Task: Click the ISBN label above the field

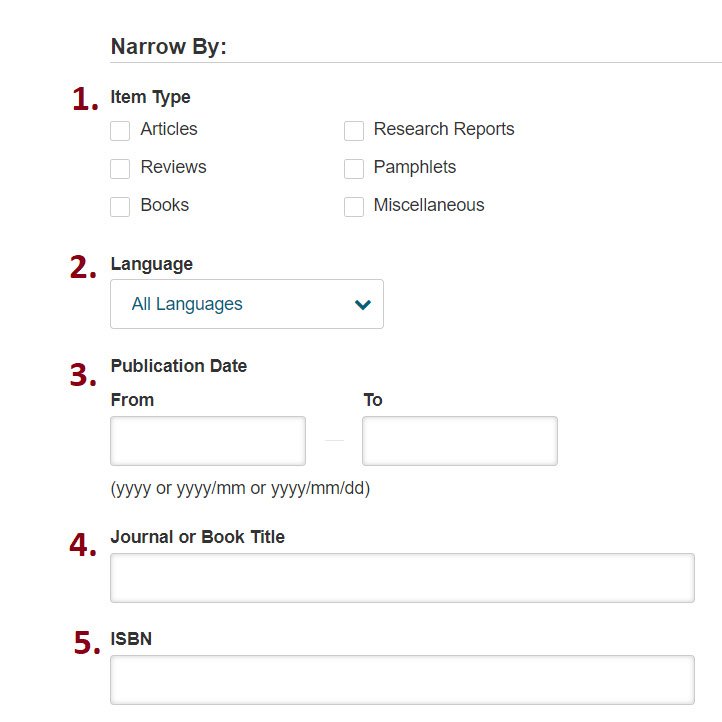Action: tap(131, 638)
